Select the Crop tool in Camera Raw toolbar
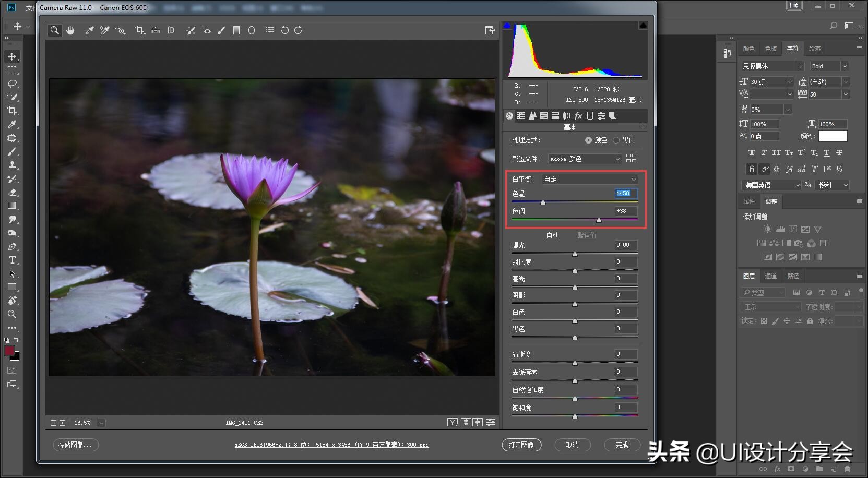This screenshot has height=478, width=868. coord(139,30)
